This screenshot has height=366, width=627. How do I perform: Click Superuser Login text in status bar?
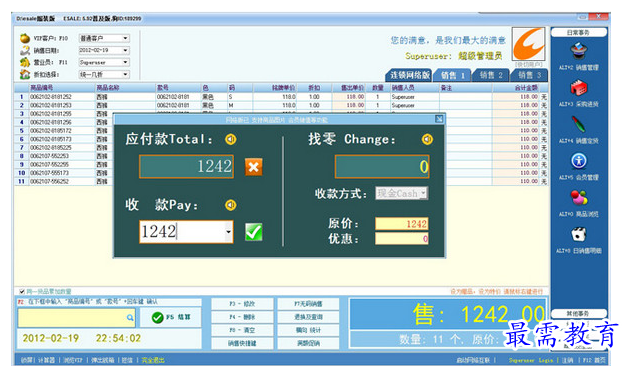pos(531,360)
